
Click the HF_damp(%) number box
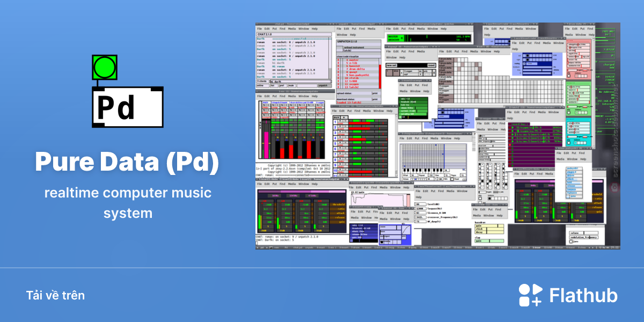pyautogui.click(x=420, y=222)
